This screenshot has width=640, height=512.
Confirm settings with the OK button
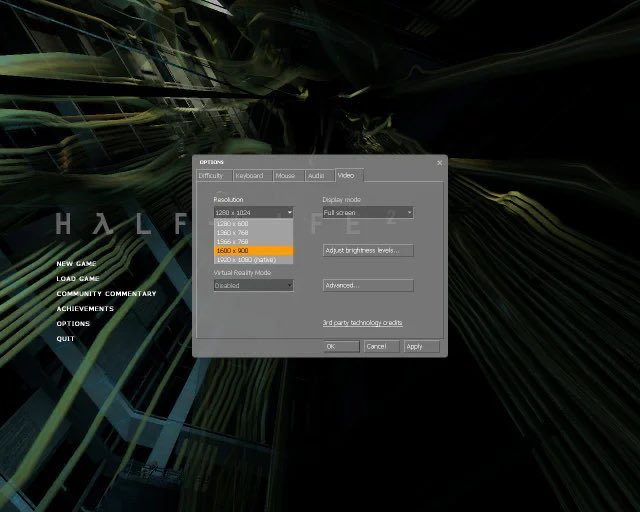342,346
